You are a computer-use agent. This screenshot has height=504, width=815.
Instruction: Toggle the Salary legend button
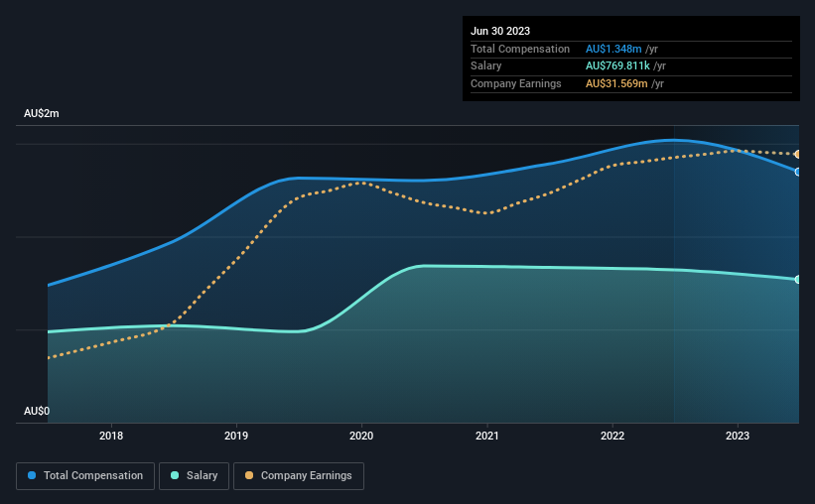point(194,476)
